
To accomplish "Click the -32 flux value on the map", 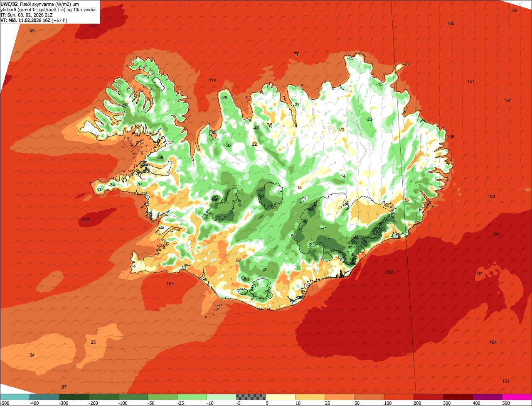I will tap(228, 145).
